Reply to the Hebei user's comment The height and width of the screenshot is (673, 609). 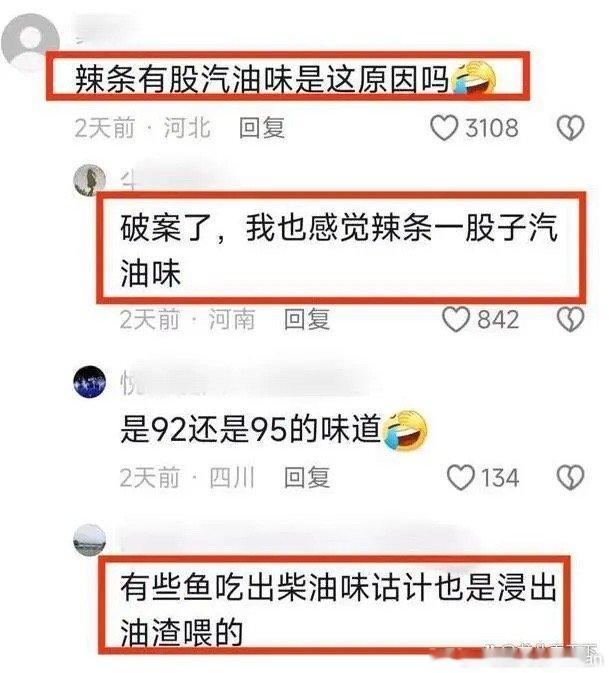coord(262,128)
